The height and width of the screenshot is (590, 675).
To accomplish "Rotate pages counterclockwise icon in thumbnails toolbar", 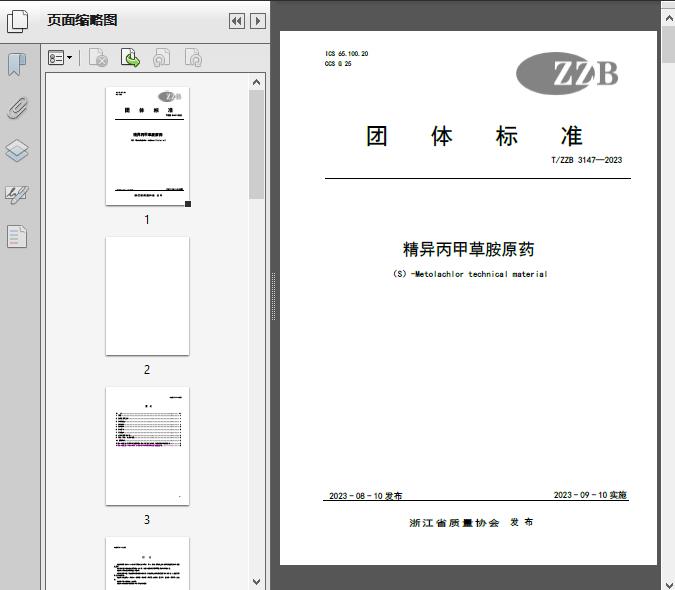I will [161, 59].
